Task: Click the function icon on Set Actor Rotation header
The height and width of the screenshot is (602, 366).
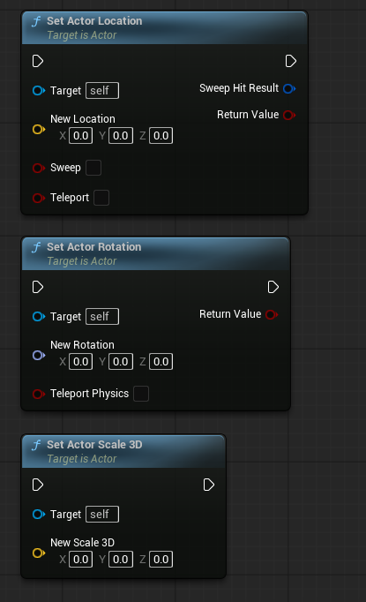Action: (x=36, y=248)
